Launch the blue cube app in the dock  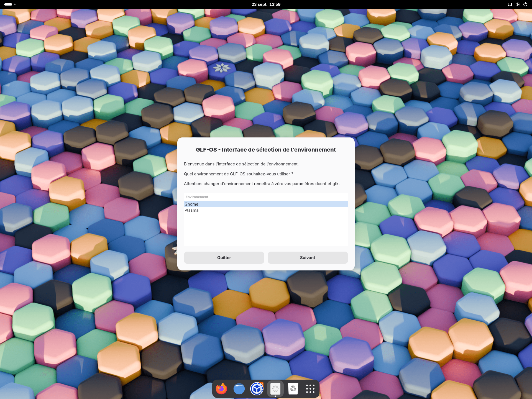[x=257, y=389]
